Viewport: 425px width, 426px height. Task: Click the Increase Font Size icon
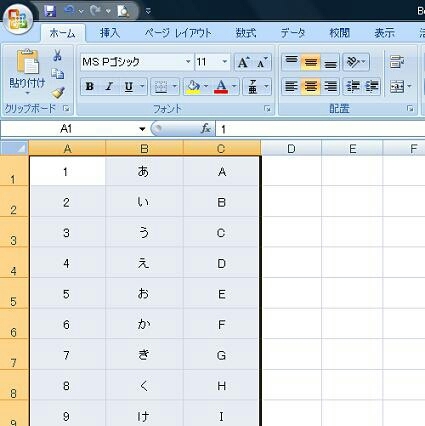(x=243, y=62)
